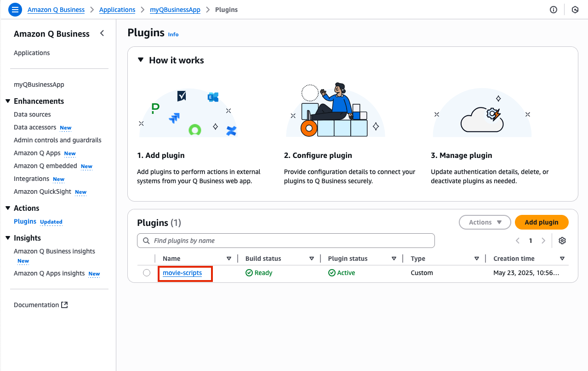Collapse the Insights sidebar group
The width and height of the screenshot is (588, 371).
(8, 238)
